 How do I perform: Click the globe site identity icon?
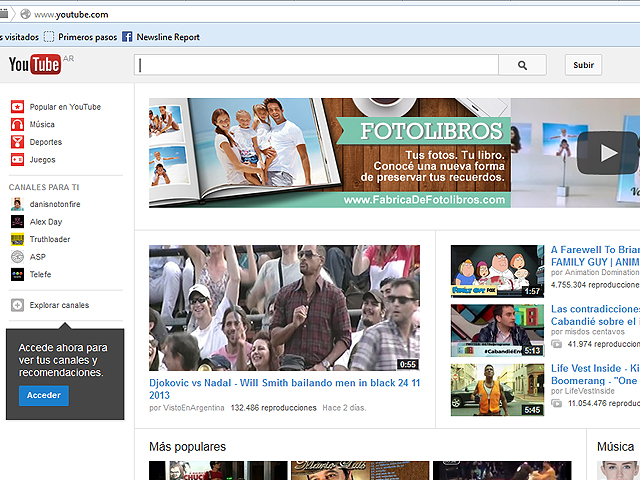[25, 14]
